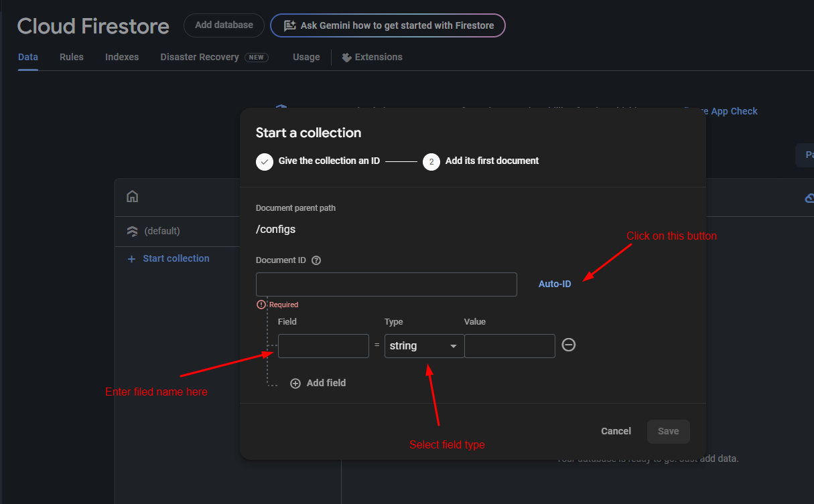This screenshot has width=814, height=504.
Task: Click the Save button
Action: click(668, 431)
